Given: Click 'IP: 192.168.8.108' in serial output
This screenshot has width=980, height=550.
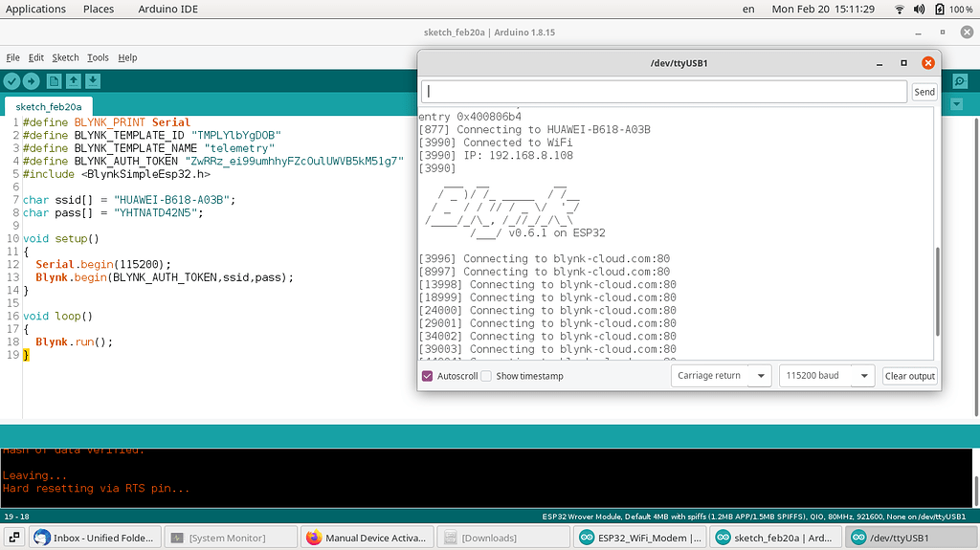Looking at the screenshot, I should coord(518,155).
